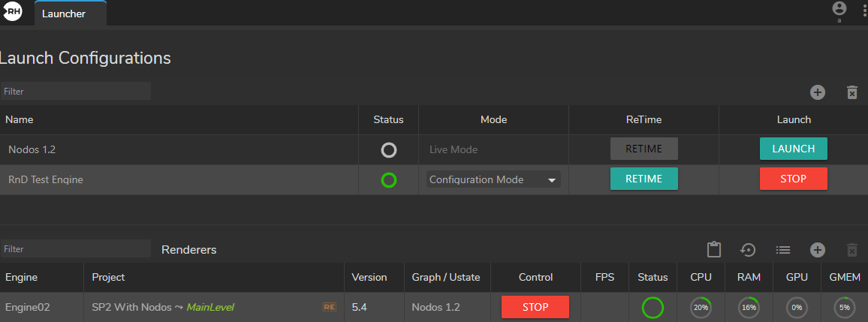Open the list view icon in Renderers
The height and width of the screenshot is (322, 868).
coord(783,250)
